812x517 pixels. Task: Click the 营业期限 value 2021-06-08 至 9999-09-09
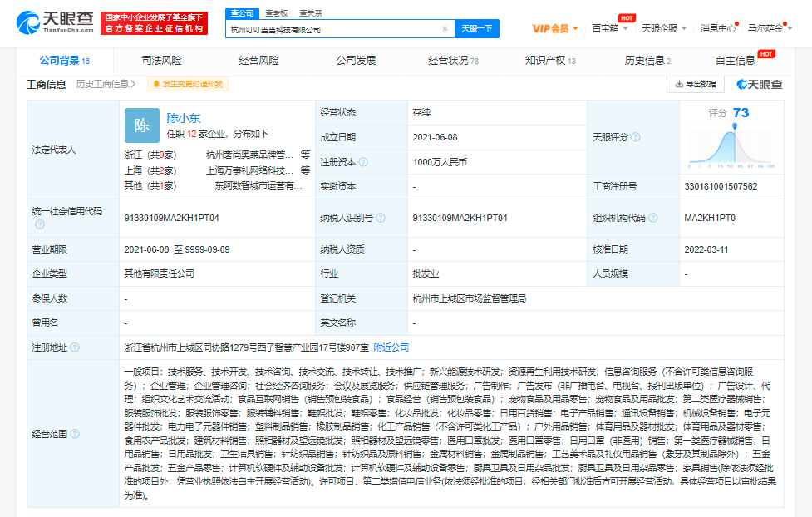(x=177, y=249)
